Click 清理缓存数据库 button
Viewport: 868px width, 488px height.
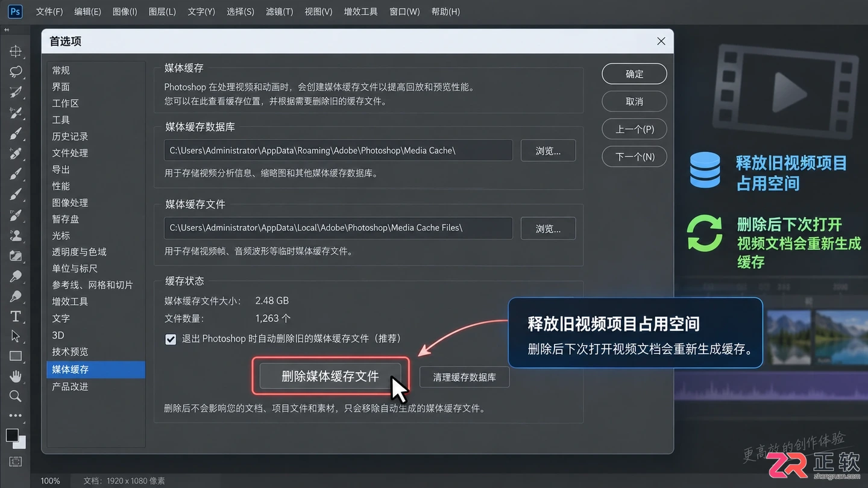(x=464, y=377)
